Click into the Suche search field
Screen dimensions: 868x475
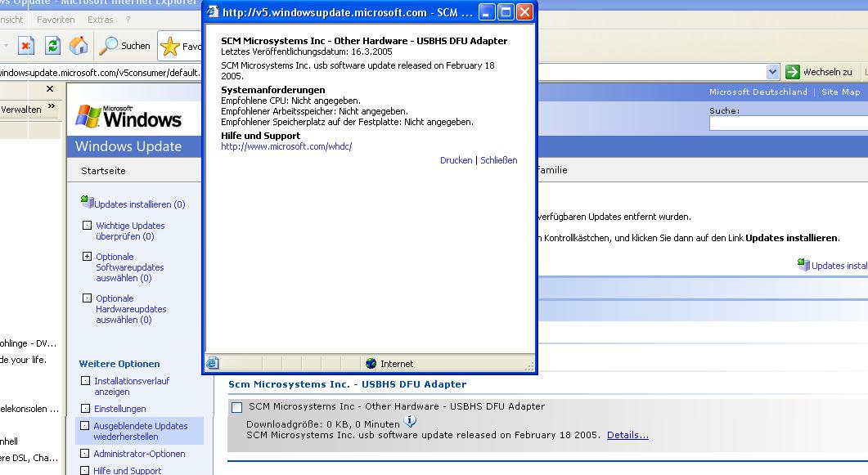[789, 123]
